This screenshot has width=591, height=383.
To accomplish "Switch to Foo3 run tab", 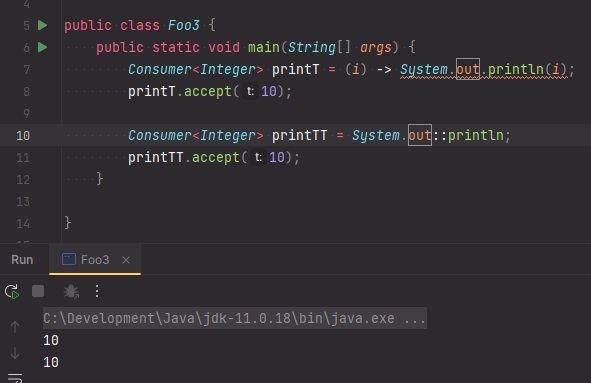I will 95,259.
